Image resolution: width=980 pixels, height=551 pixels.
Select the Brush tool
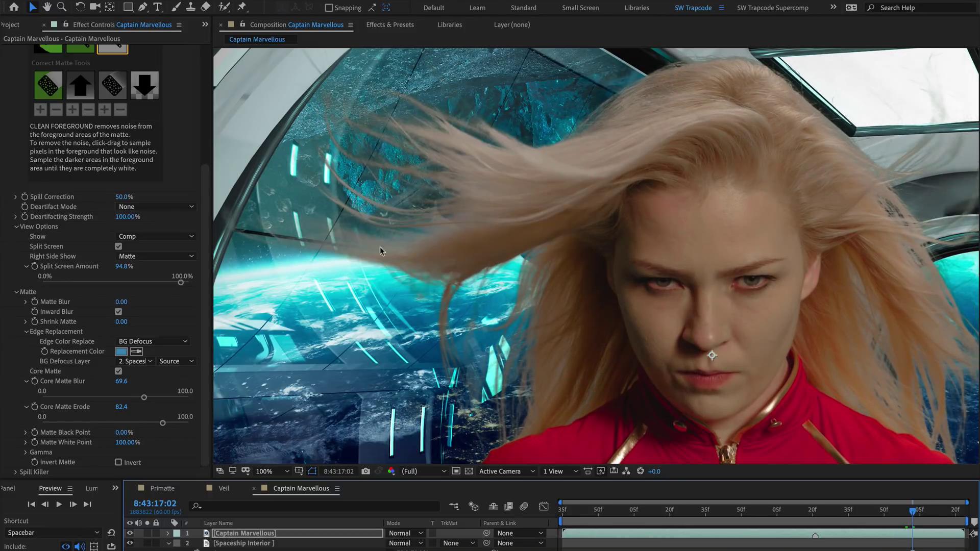(176, 7)
